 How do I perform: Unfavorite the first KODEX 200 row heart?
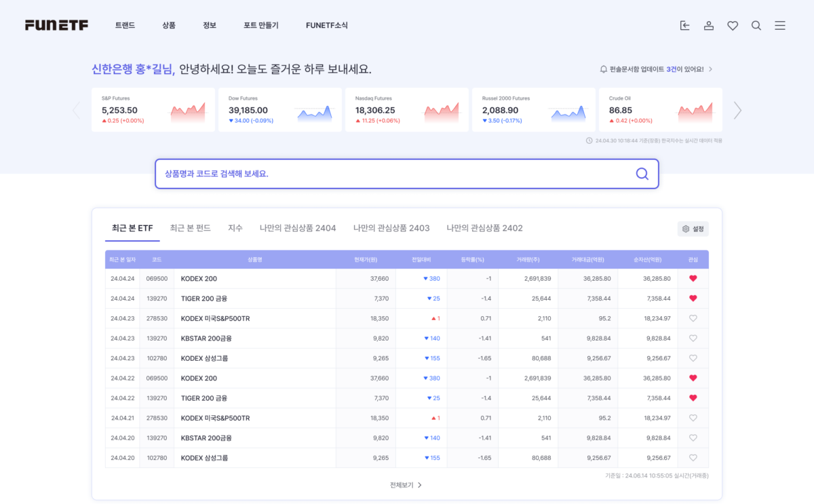(x=693, y=279)
